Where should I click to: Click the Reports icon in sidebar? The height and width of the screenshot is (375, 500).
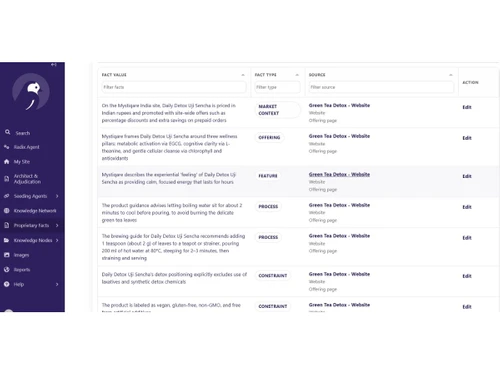point(7,270)
